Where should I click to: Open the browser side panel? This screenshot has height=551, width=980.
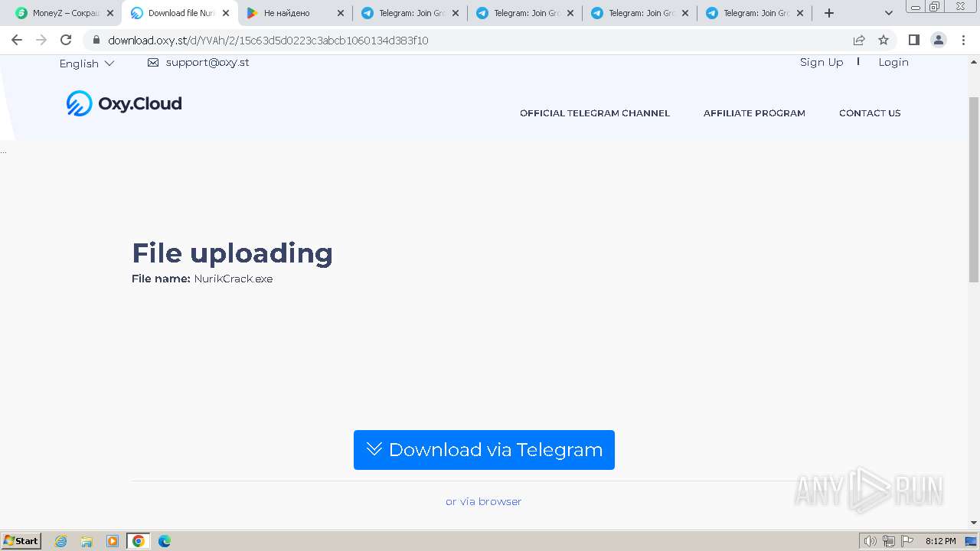click(x=913, y=40)
